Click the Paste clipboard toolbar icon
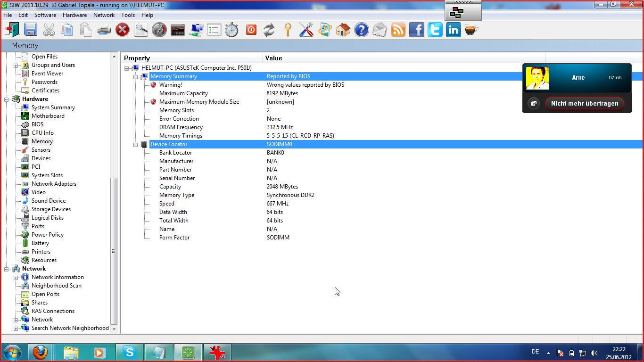The height and width of the screenshot is (362, 644). click(85, 30)
